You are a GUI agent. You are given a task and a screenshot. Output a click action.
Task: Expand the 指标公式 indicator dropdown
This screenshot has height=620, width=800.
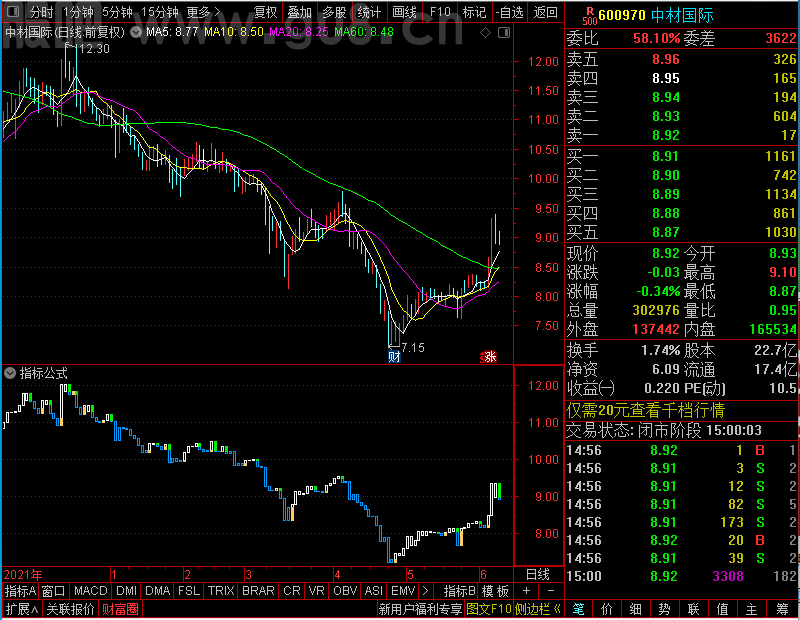coord(10,373)
